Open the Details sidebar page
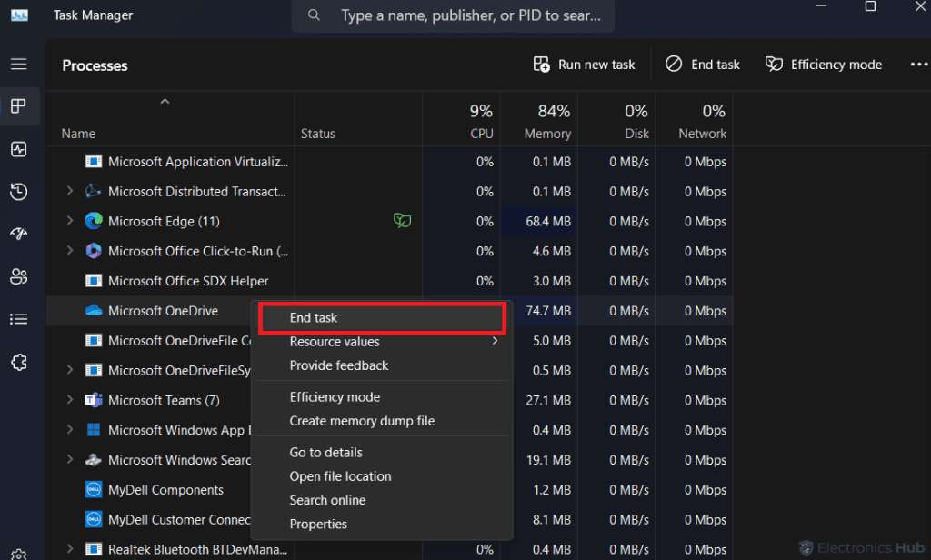This screenshot has height=560, width=931. point(19,319)
